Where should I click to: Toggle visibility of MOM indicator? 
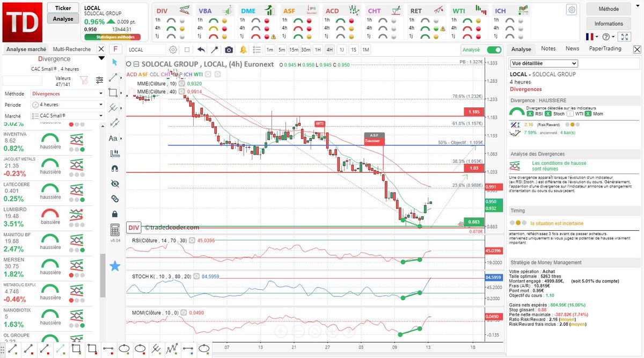click(x=183, y=312)
